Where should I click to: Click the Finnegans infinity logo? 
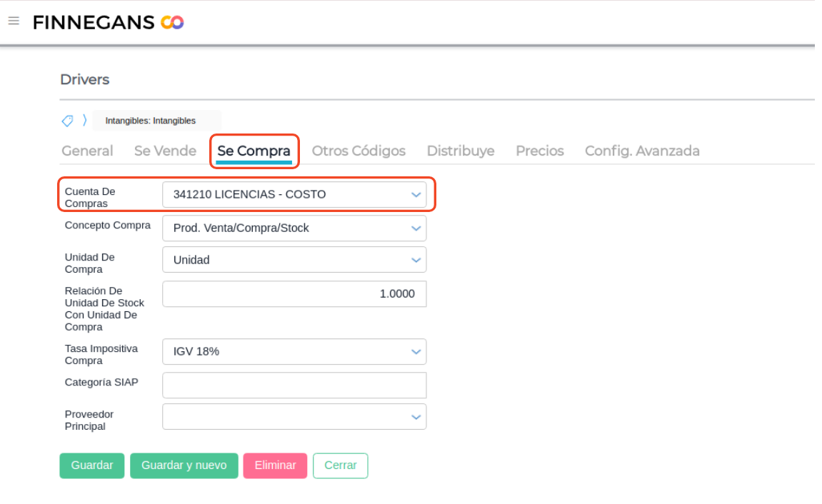(172, 23)
